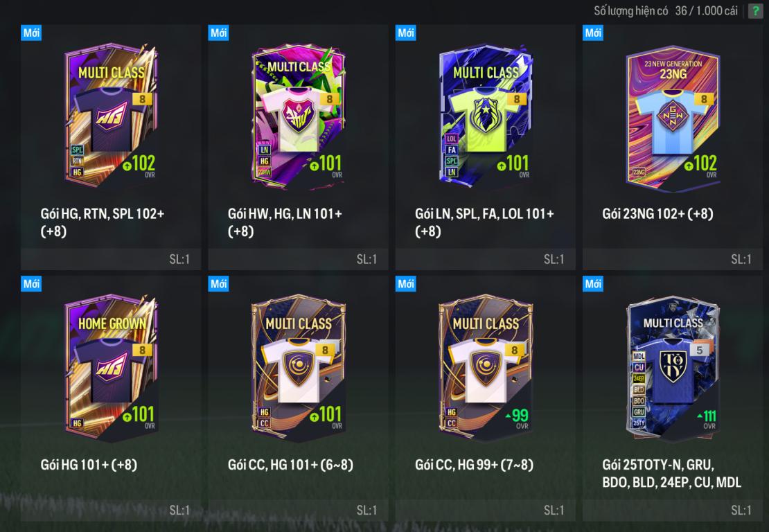Click the Mới badge on Home Grown pack
The height and width of the screenshot is (532, 769).
[31, 284]
